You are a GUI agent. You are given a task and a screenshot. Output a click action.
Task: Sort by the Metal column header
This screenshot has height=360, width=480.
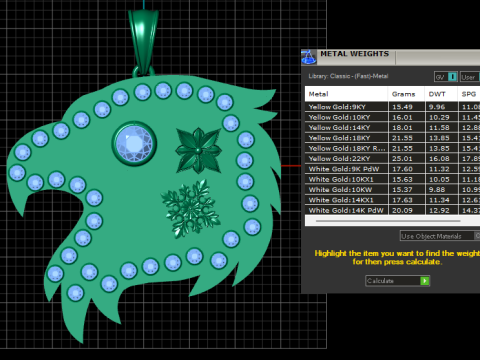(346, 94)
